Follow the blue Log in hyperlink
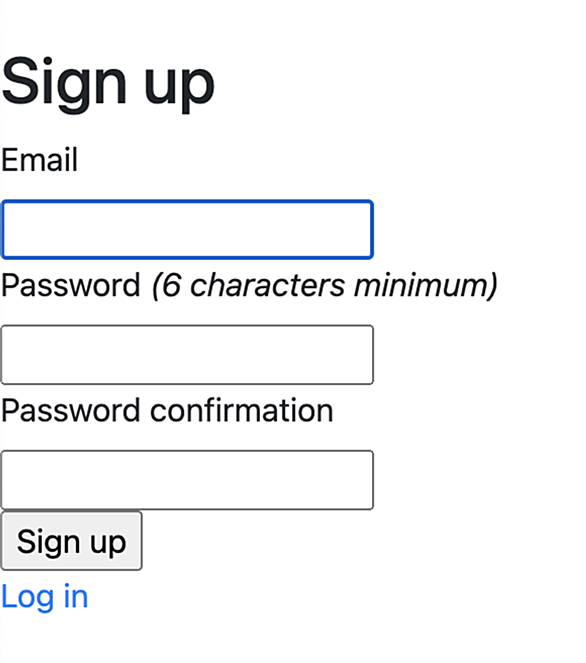 pos(44,597)
